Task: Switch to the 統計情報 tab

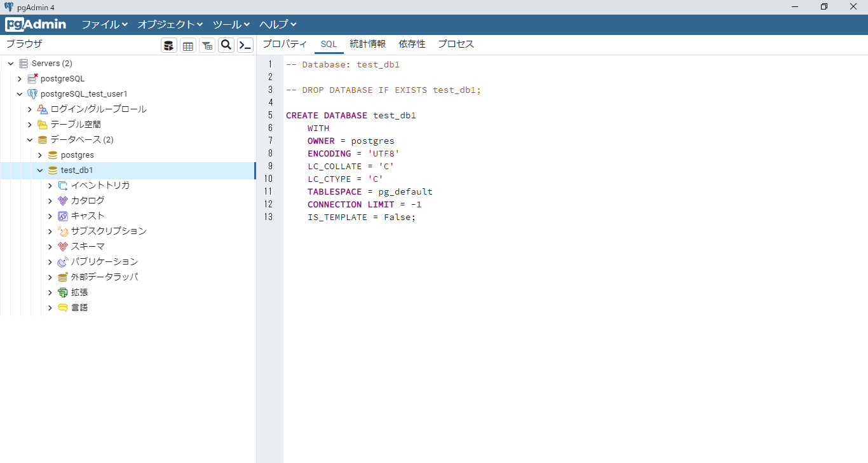Action: [x=367, y=44]
